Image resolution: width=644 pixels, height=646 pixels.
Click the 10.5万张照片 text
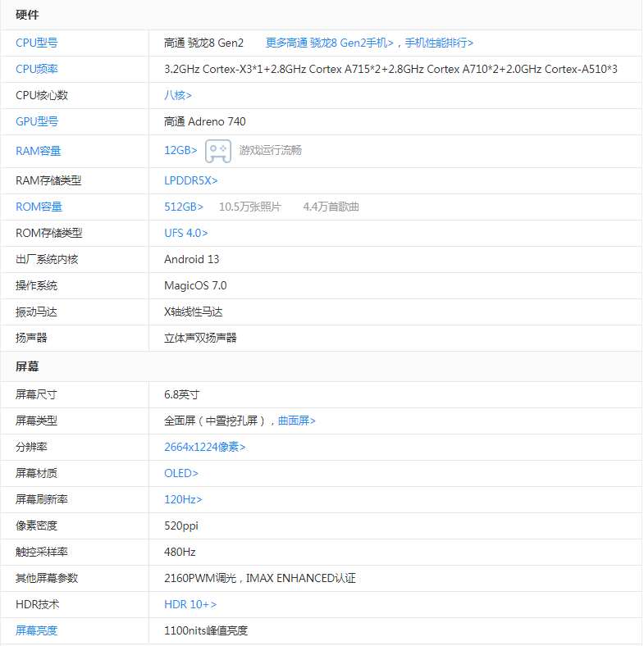pos(250,207)
